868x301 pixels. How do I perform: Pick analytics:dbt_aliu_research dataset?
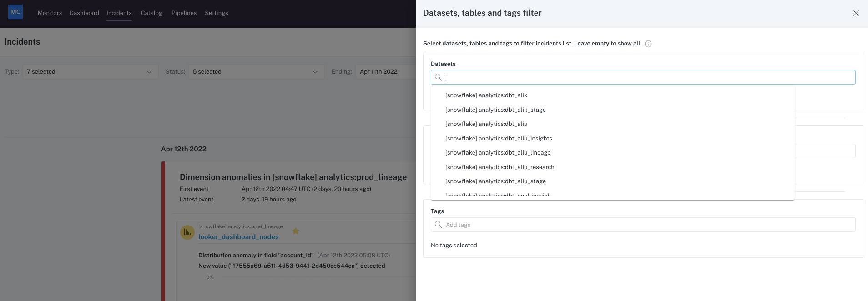pos(500,167)
